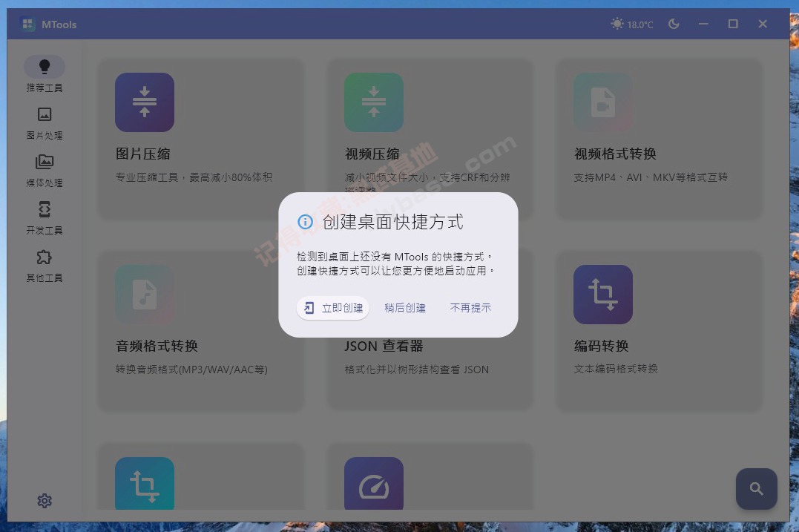
Task: Select the 媒体处理 sidebar icon
Action: pyautogui.click(x=45, y=162)
